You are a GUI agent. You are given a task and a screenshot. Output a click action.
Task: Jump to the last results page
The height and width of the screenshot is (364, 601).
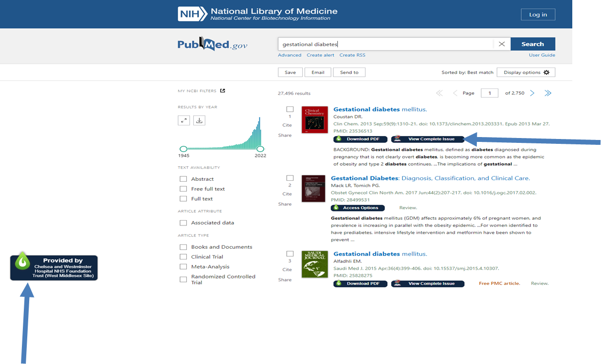[x=548, y=93]
